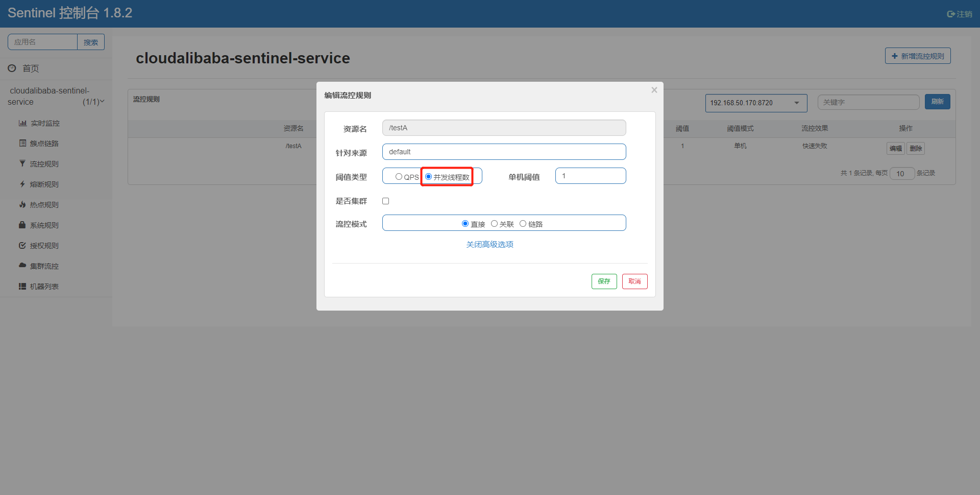980x495 pixels.
Task: Click the 流控效果 column header
Action: click(x=815, y=128)
